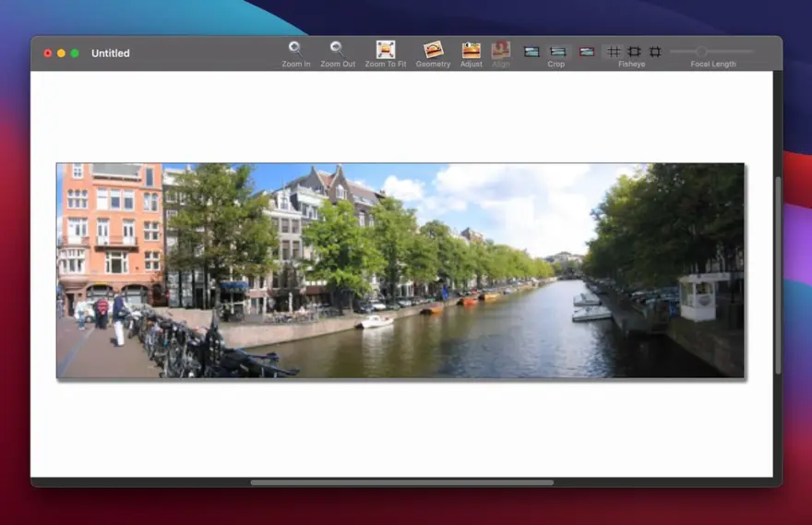Choose the red-bordered third Crop icon
Image resolution: width=812 pixels, height=525 pixels.
(x=586, y=52)
